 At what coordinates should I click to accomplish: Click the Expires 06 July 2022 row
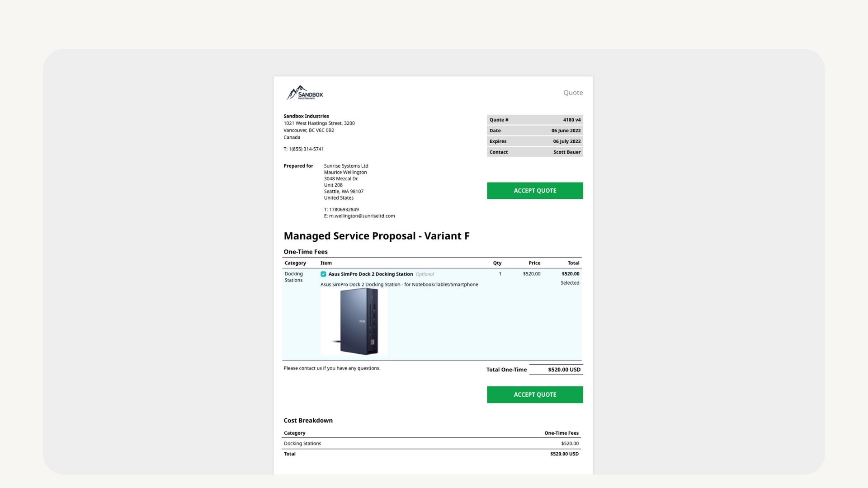[x=535, y=141]
